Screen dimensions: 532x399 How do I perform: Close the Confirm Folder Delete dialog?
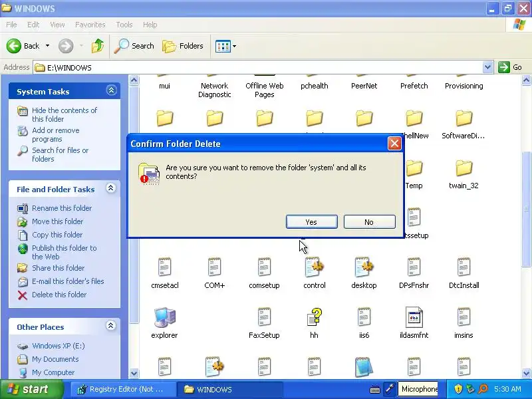394,144
